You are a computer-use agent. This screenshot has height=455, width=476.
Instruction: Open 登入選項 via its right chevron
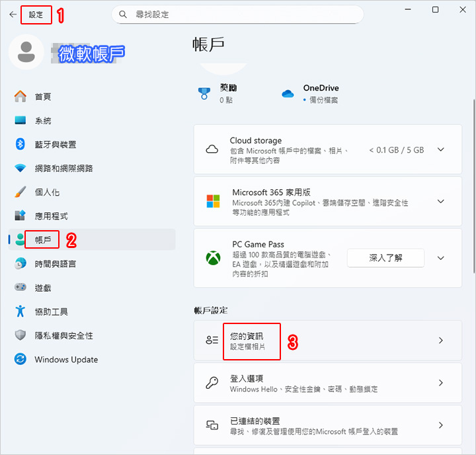coord(440,383)
